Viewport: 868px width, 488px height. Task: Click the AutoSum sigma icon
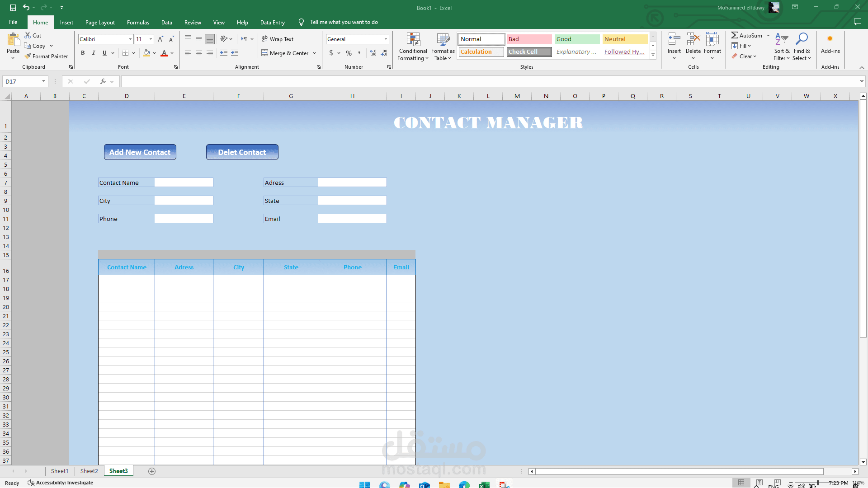[735, 35]
